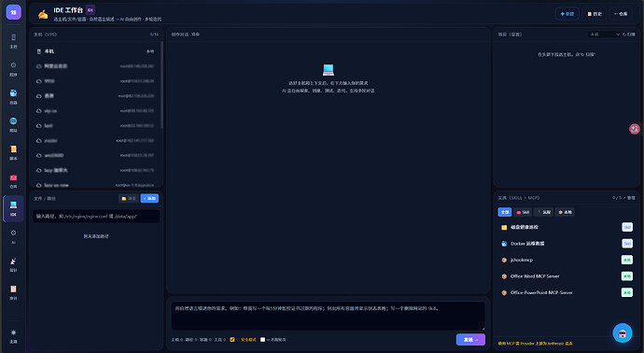Screen dimensions: 644x353
Task: Select the Office Word MCP Server row
Action: [x=567, y=276]
